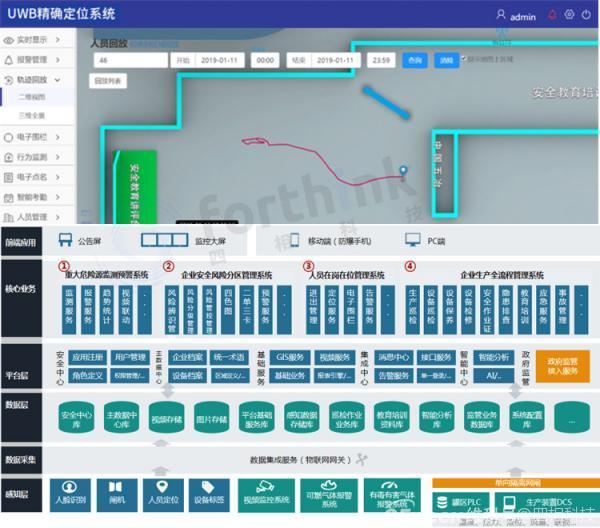
Task: Click the location pin marker on the map
Action: pos(403,172)
